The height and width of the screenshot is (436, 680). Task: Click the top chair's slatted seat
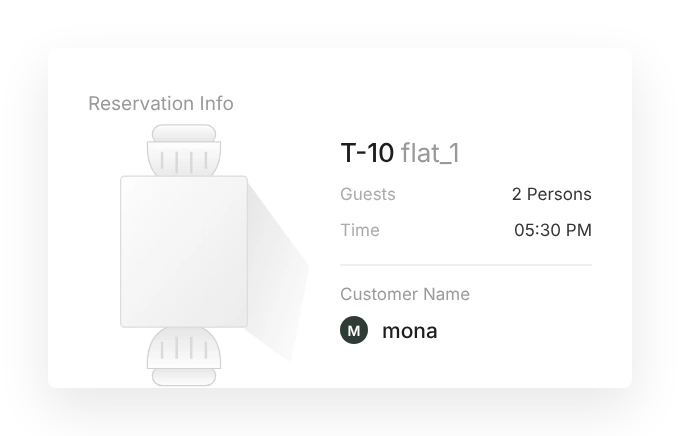click(184, 159)
